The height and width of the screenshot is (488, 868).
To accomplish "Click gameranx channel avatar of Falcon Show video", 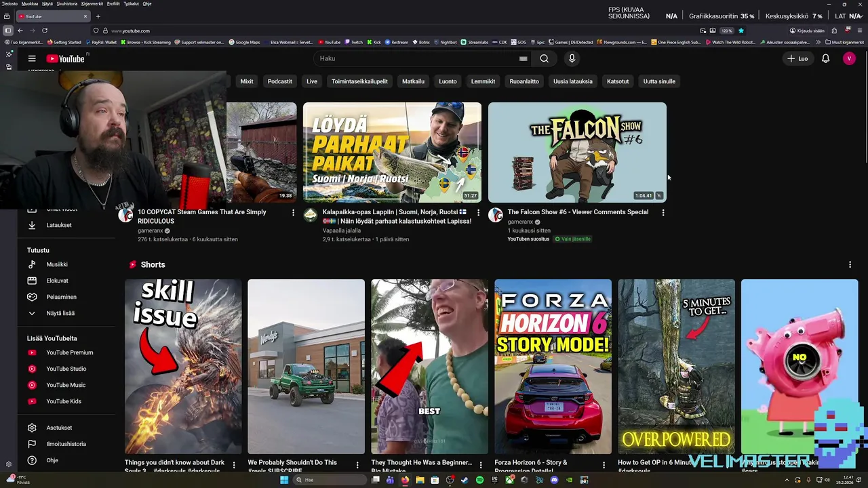I will click(496, 215).
